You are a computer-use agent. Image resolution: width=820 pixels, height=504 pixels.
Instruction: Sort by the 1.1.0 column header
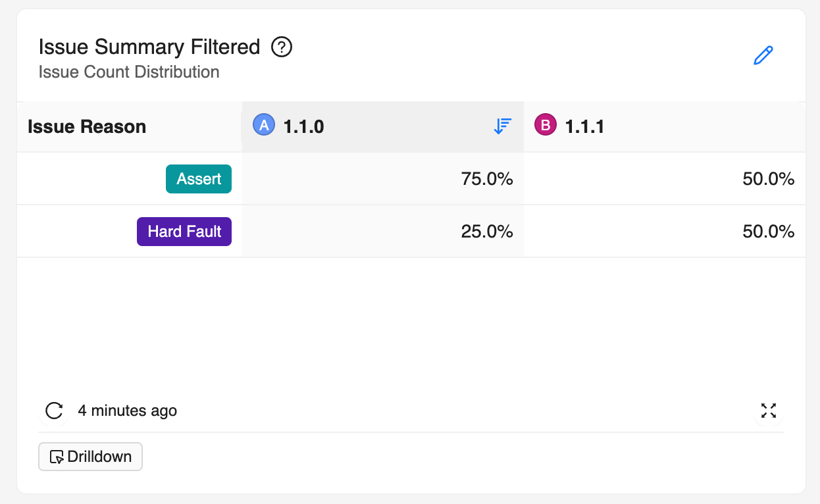coord(303,126)
